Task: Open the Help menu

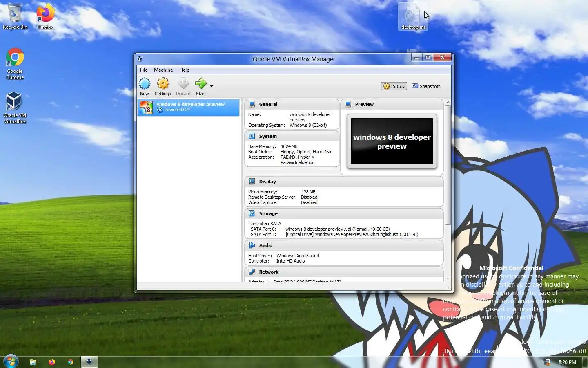Action: (x=184, y=70)
